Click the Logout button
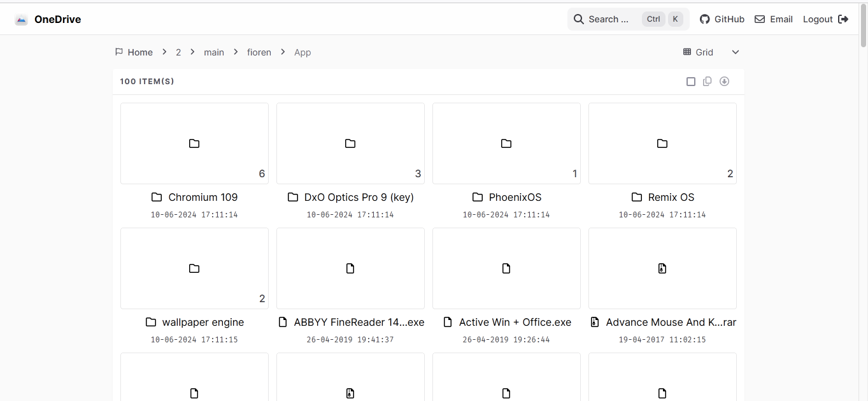 (x=825, y=19)
